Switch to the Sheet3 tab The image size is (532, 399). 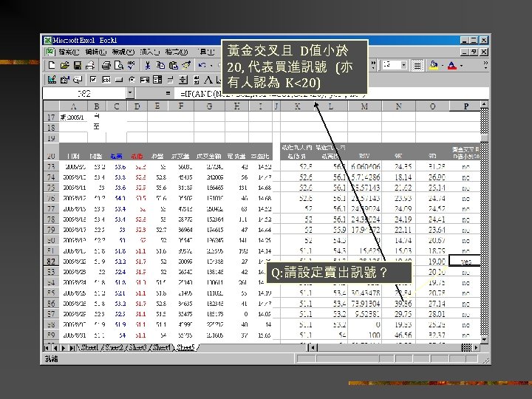click(x=137, y=347)
